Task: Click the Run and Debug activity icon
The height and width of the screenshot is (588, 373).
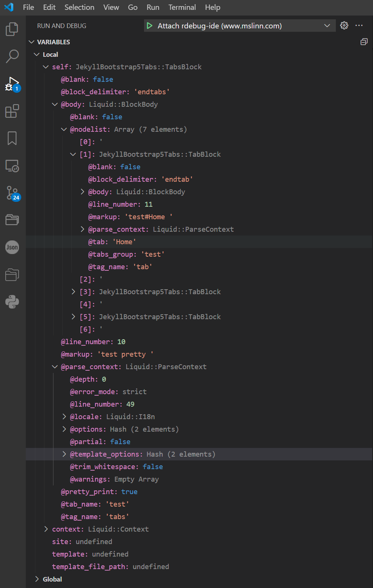Action: [x=12, y=84]
